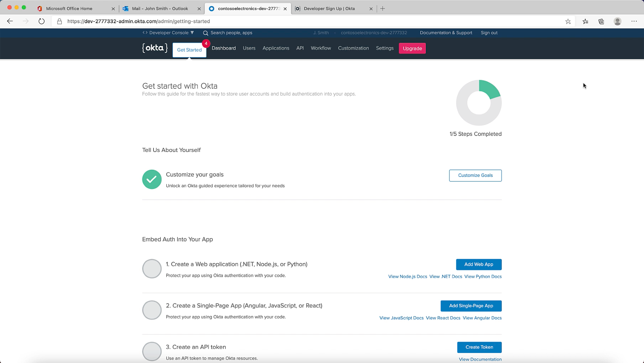Reload the current page
Viewport: 644px width, 363px height.
click(42, 21)
